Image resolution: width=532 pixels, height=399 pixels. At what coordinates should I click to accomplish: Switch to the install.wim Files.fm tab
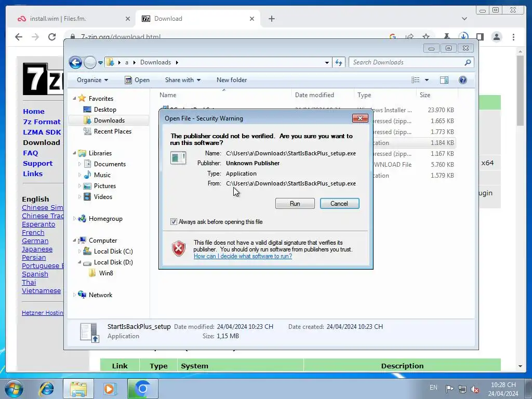[74, 19]
